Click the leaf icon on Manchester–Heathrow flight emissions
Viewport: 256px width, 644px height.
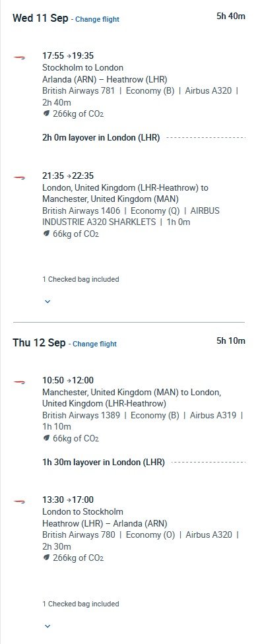(46, 438)
